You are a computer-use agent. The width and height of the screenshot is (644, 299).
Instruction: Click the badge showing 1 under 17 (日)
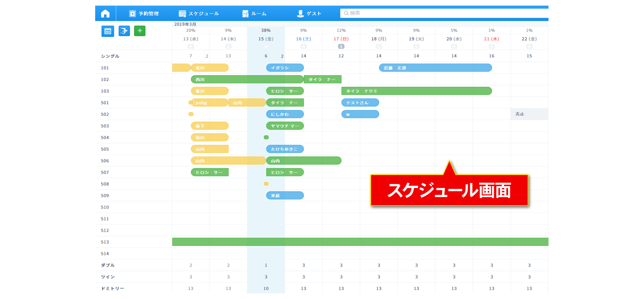pyautogui.click(x=341, y=46)
